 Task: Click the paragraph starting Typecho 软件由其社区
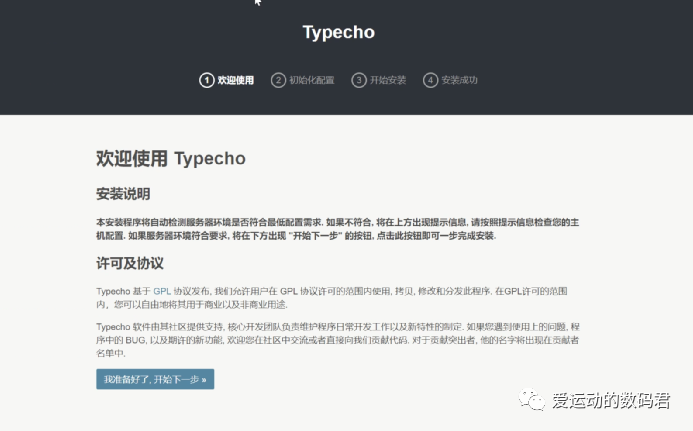tap(338, 340)
